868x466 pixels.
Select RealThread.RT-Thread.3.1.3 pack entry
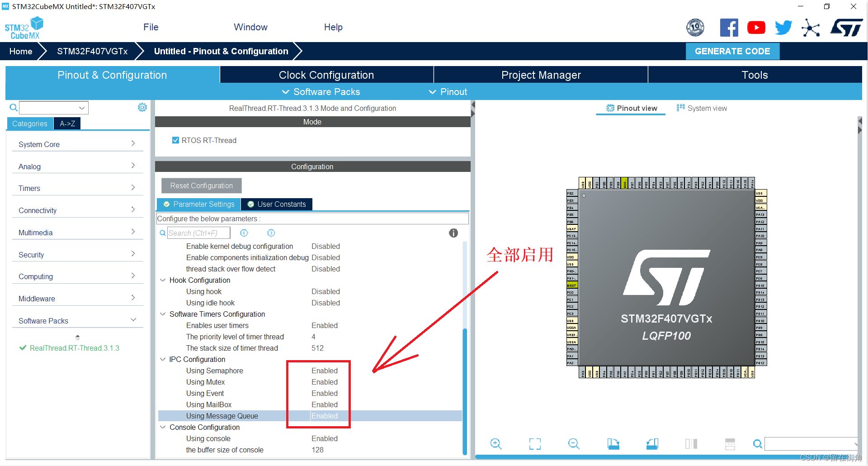[74, 348]
